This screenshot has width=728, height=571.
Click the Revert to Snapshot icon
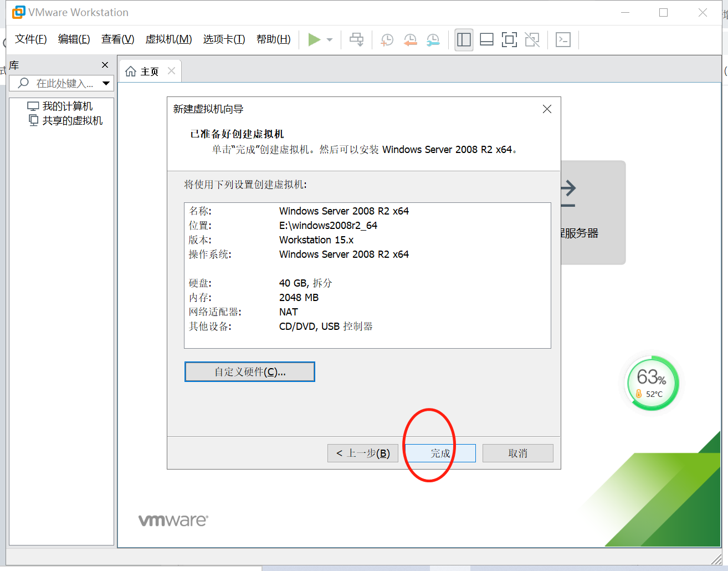[x=410, y=40]
